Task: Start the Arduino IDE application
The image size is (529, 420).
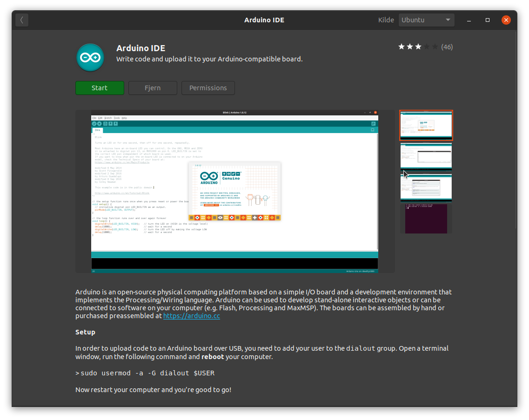Action: (x=100, y=88)
